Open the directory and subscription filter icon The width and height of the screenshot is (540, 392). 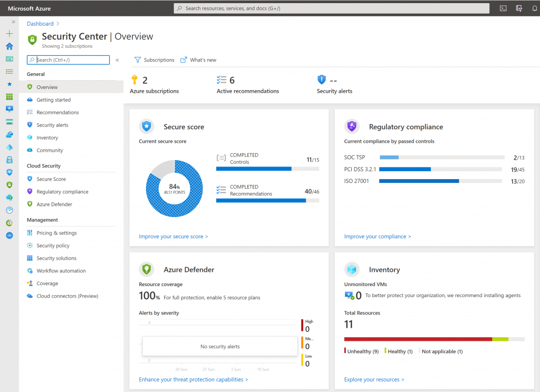click(x=519, y=8)
